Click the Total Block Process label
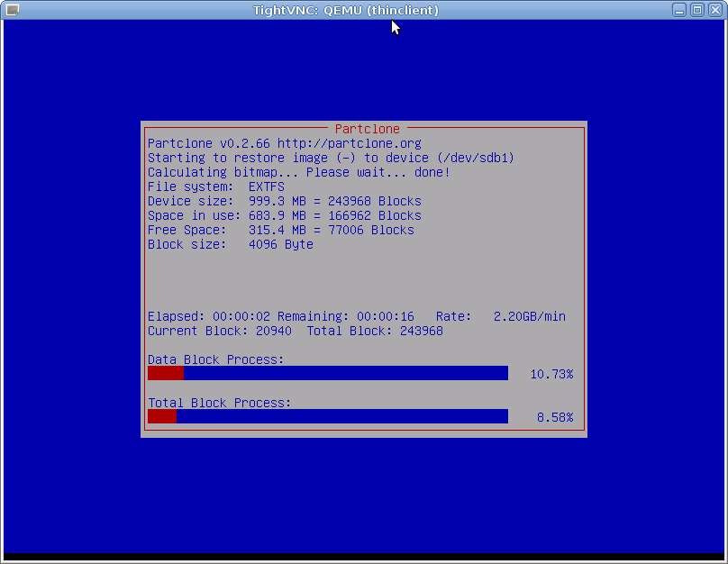 [219, 403]
